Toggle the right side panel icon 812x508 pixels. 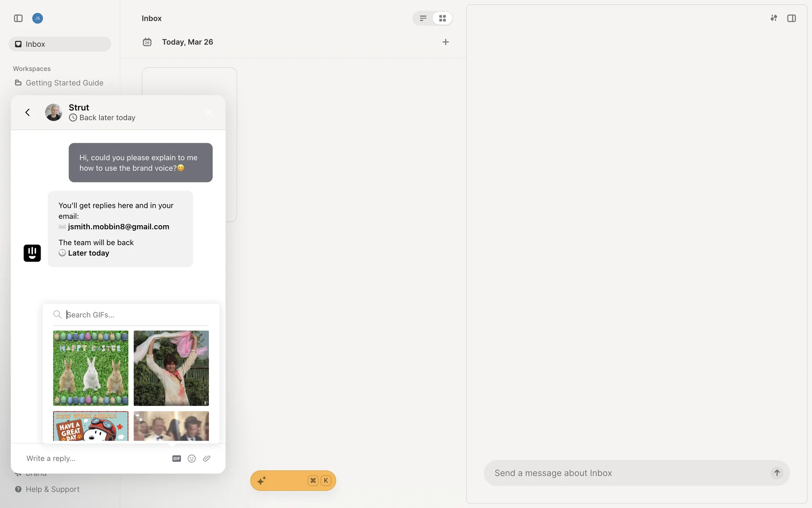click(x=791, y=18)
